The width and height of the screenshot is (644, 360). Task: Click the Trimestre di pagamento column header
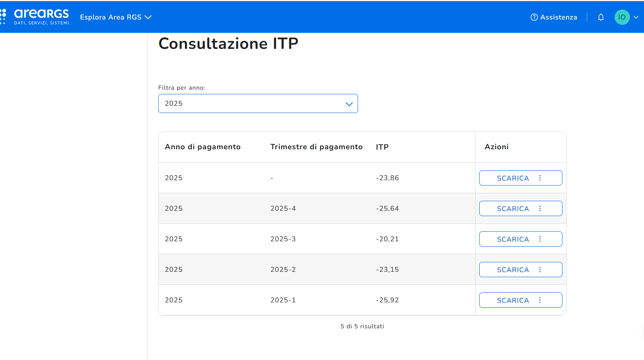316,147
